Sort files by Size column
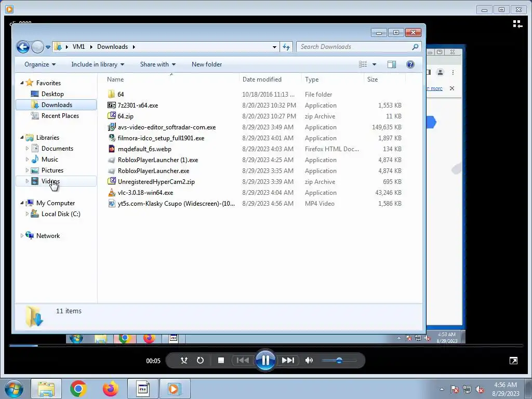Viewport: 532px width, 399px height. pyautogui.click(x=372, y=79)
